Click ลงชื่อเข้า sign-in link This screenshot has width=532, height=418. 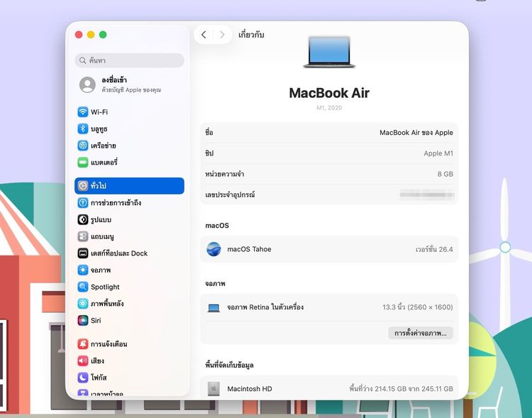pos(114,80)
